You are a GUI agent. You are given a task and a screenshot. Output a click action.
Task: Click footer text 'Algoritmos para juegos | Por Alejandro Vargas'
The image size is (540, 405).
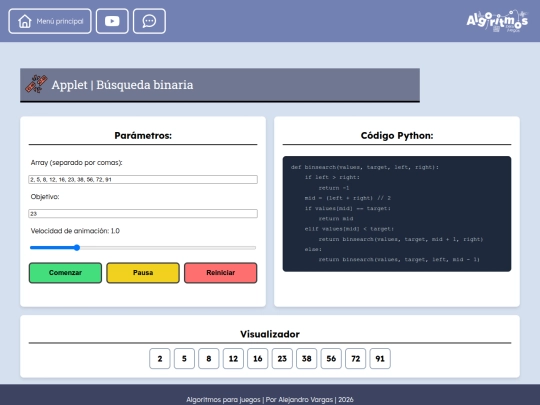[260, 399]
